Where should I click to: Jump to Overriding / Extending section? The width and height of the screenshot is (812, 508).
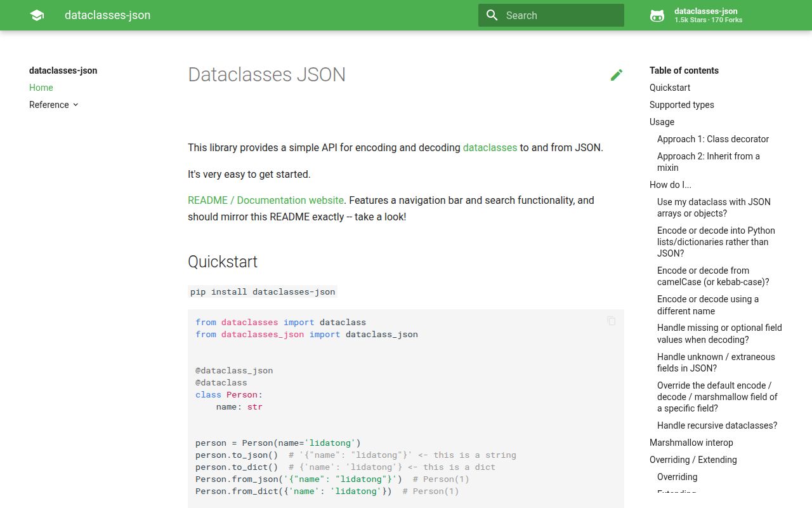pos(693,460)
